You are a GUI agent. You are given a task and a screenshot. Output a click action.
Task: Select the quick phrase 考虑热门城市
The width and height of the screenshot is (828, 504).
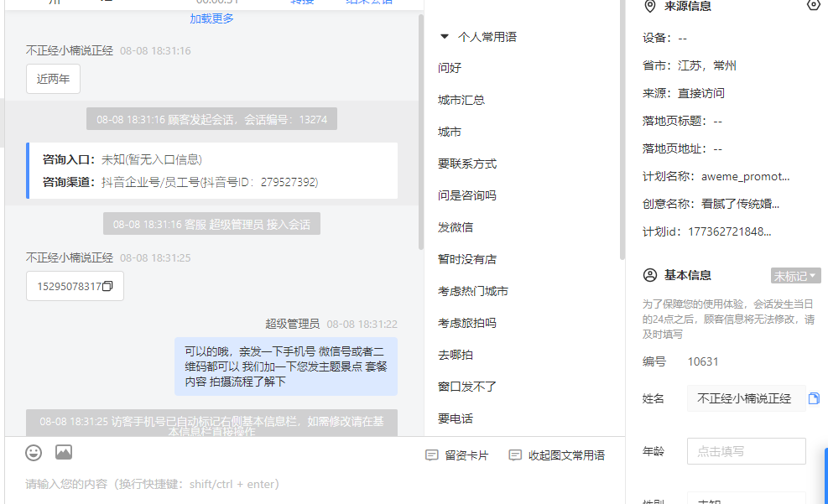pyautogui.click(x=473, y=291)
